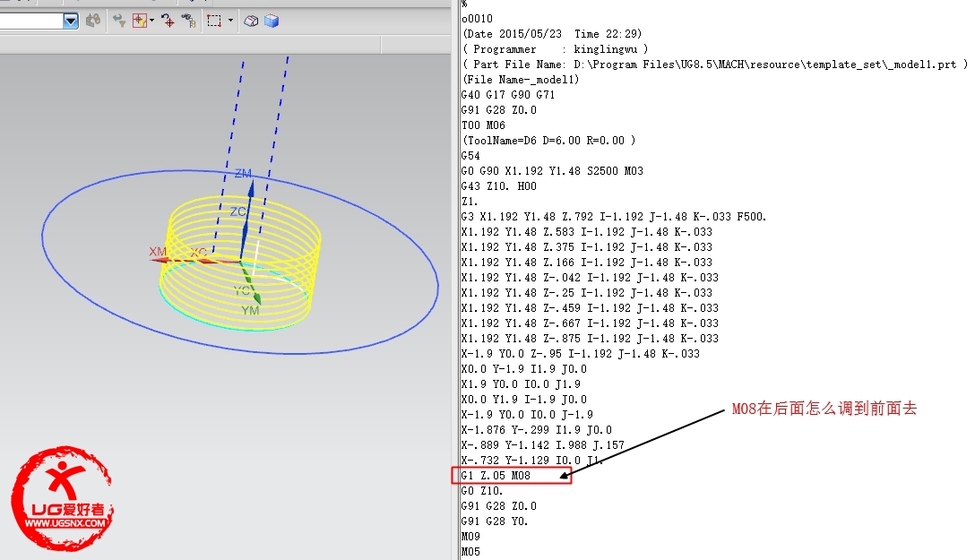Click the 'X0.0 Y-1.9 I1.9 J0.0' line

pyautogui.click(x=523, y=368)
